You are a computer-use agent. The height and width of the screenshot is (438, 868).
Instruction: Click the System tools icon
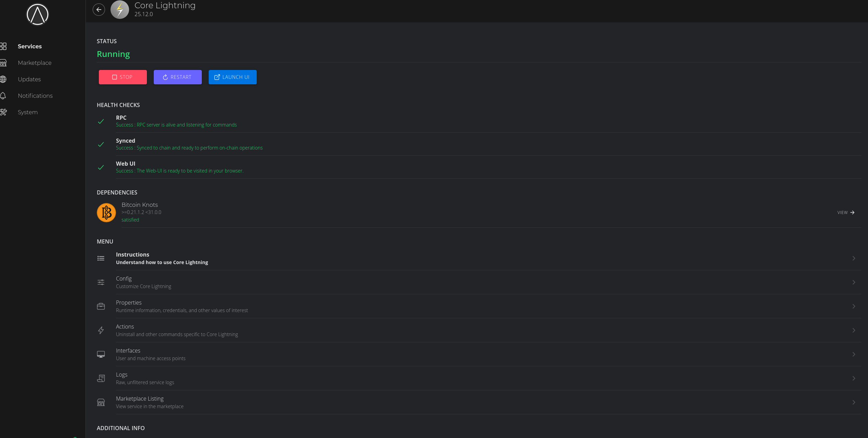(x=3, y=112)
